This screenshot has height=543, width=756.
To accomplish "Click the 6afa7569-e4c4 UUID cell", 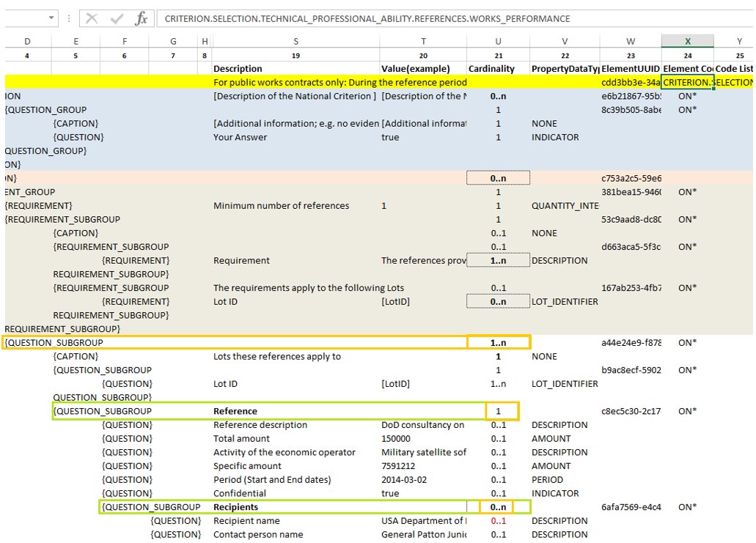I will click(x=631, y=507).
